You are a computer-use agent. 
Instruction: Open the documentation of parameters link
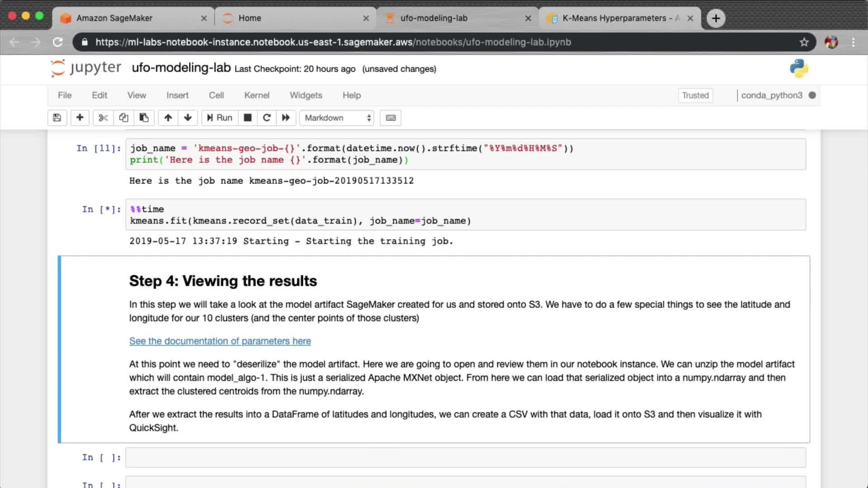220,341
